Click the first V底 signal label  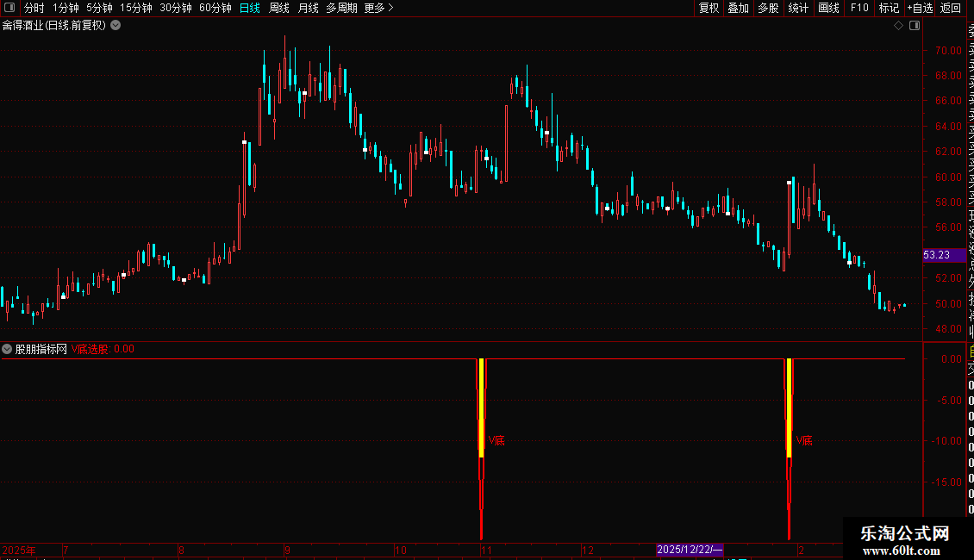[496, 441]
